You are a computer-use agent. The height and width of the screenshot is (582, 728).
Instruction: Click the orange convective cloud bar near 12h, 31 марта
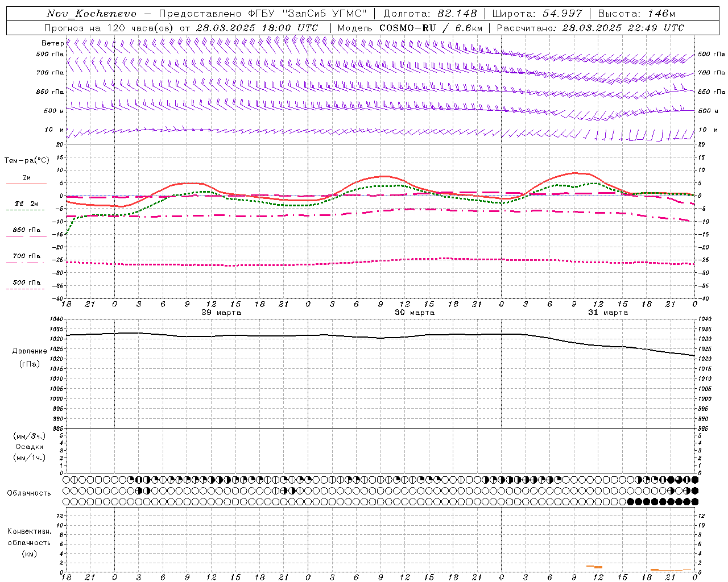[598, 567]
